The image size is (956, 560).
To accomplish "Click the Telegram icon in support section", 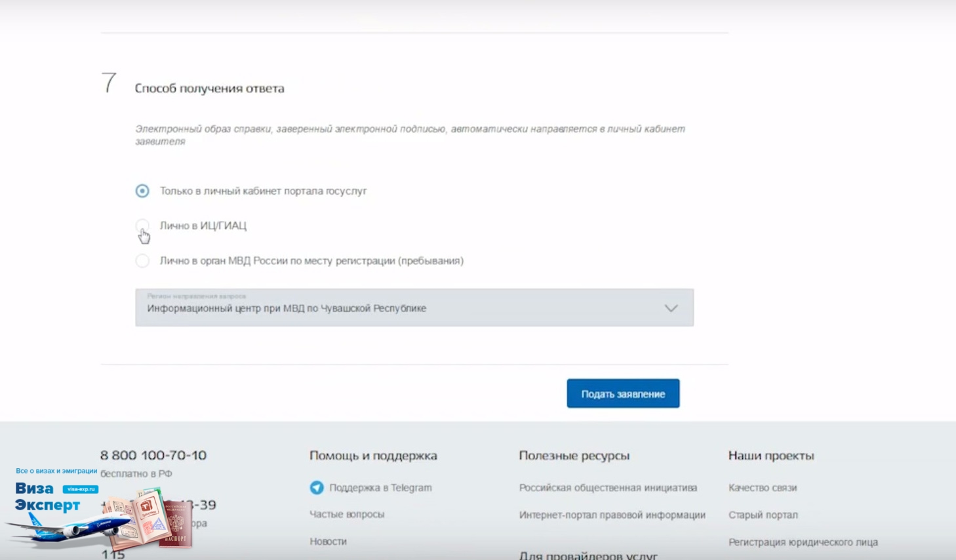I will (317, 488).
